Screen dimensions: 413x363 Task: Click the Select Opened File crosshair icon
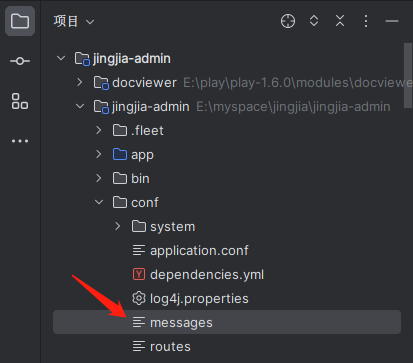pos(288,21)
